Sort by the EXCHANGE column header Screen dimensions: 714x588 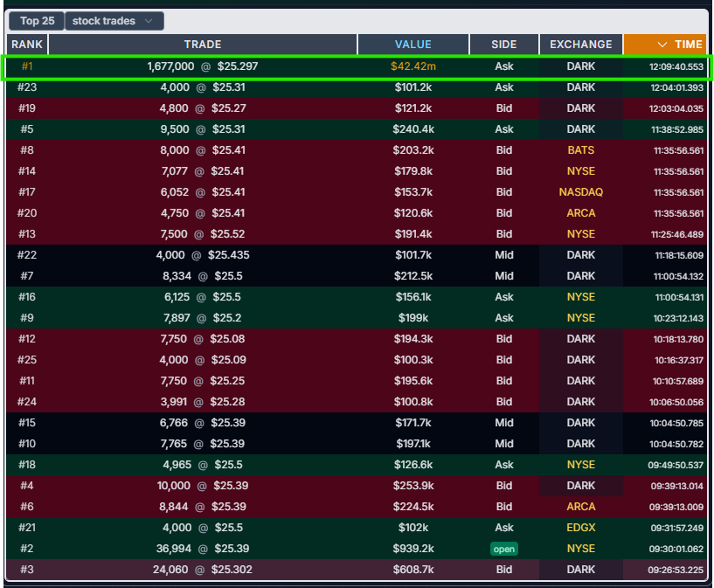581,45
